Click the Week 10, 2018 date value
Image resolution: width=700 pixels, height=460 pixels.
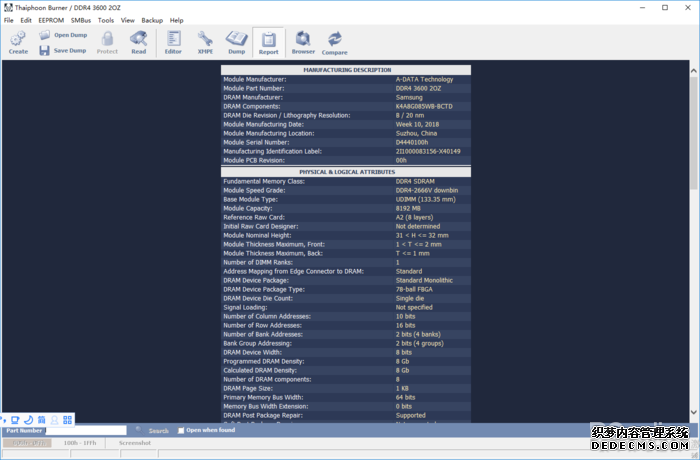click(417, 124)
